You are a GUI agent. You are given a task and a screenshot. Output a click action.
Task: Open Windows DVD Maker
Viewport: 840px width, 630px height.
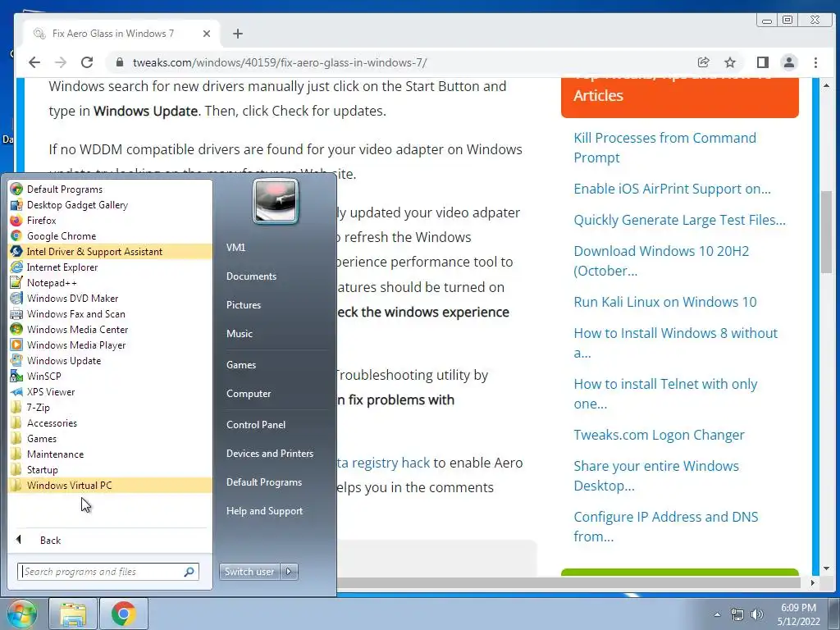click(111, 298)
